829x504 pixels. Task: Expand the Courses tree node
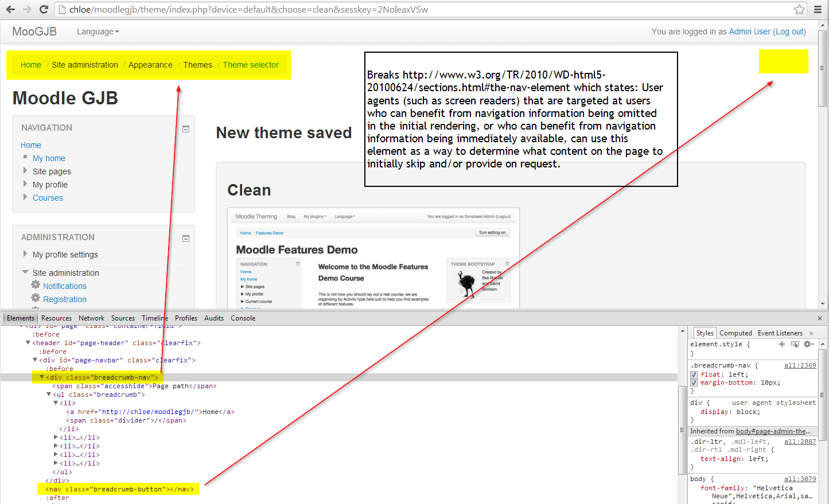click(x=25, y=197)
